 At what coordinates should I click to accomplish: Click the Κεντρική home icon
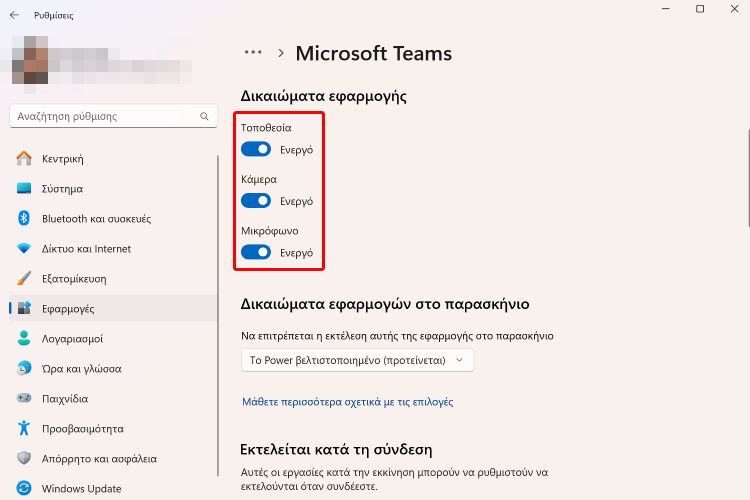tap(24, 158)
